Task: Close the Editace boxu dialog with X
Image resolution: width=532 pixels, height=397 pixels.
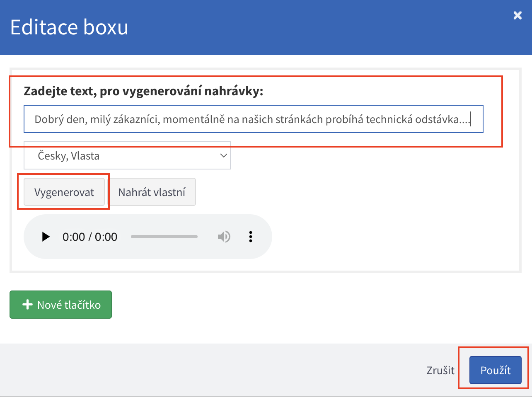Action: (517, 16)
